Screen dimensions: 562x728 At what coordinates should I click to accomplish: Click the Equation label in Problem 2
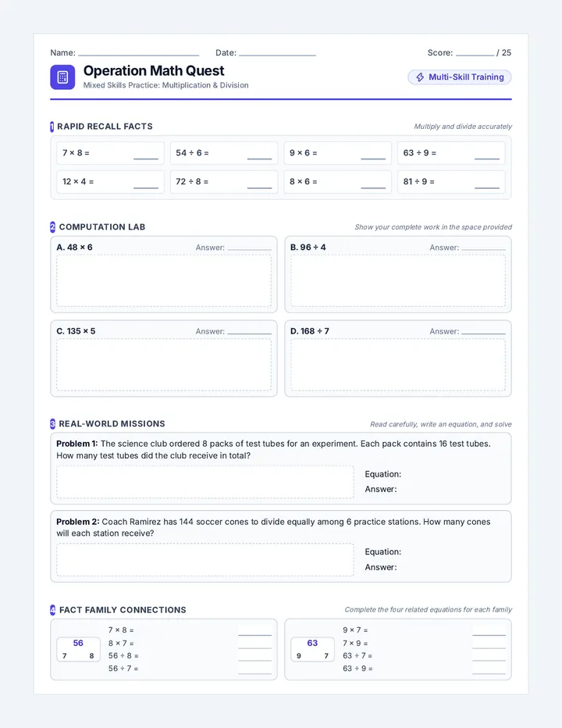[383, 551]
